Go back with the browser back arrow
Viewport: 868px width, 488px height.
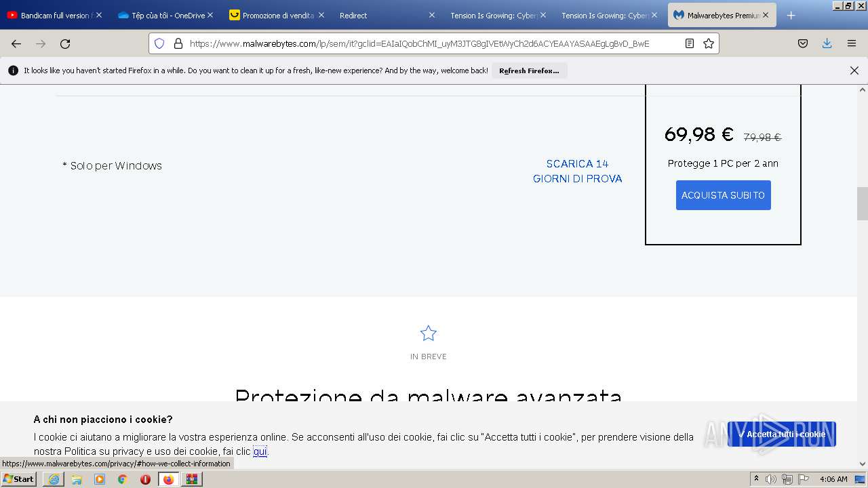[16, 43]
